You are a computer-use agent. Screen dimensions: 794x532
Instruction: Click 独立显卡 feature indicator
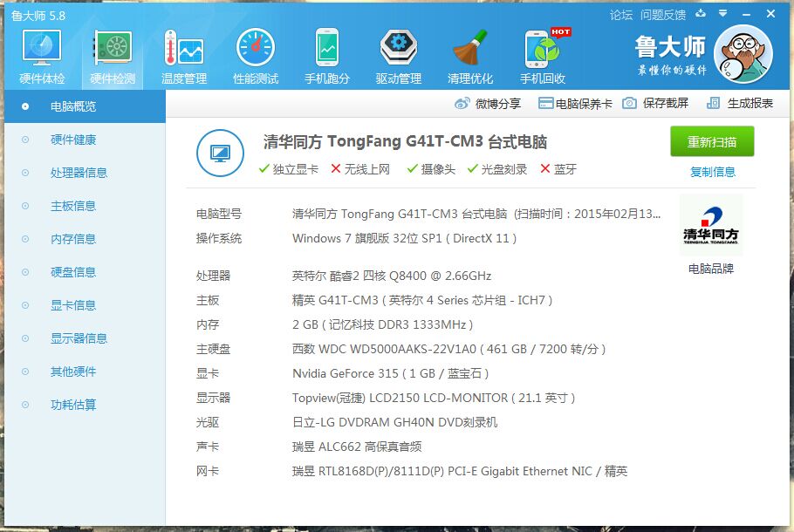289,169
